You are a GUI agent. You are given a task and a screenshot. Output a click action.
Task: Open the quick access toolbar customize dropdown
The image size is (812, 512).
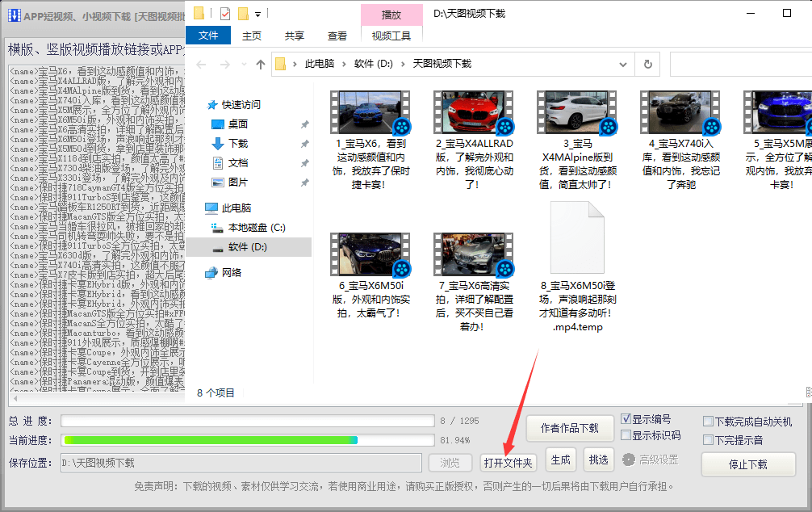[x=258, y=14]
